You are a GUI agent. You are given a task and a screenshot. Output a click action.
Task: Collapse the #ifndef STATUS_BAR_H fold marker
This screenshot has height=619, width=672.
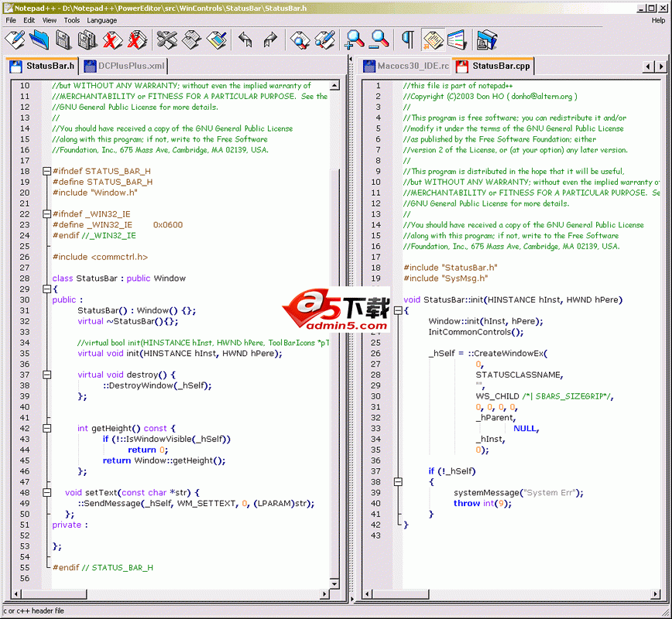click(x=46, y=171)
